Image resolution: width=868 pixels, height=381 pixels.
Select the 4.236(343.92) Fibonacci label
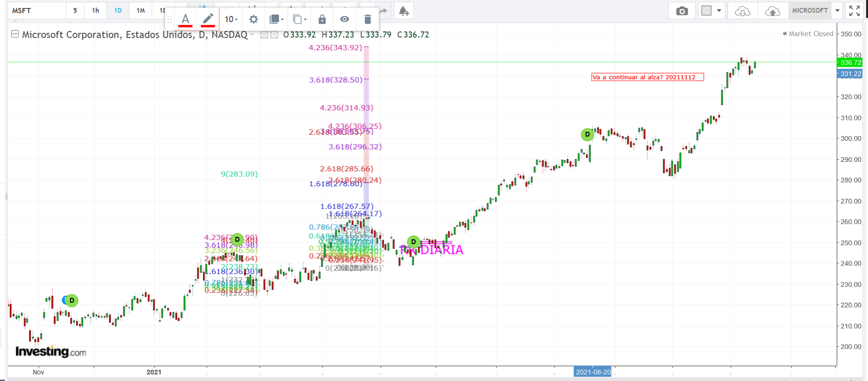coord(335,47)
